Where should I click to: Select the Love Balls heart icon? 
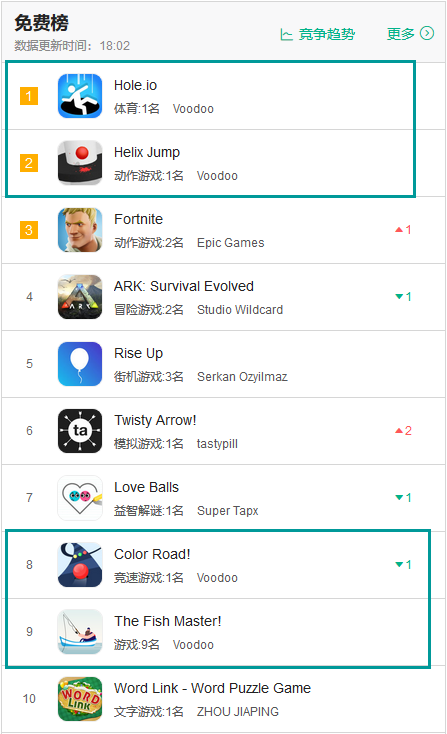80,498
